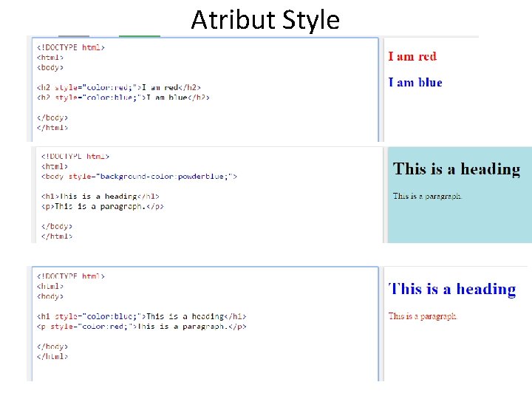Click the '<h1>This is a heading</h1>' line without style
The image size is (532, 399).
point(100,197)
